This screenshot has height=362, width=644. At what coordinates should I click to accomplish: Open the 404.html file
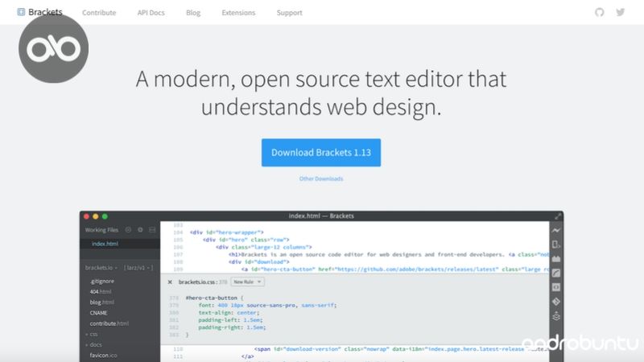(x=101, y=292)
